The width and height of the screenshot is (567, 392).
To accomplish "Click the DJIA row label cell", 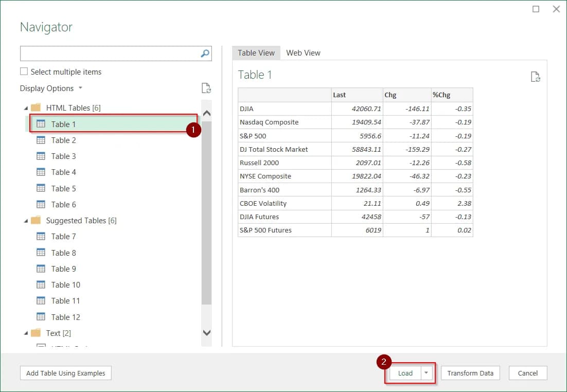I will click(285, 109).
